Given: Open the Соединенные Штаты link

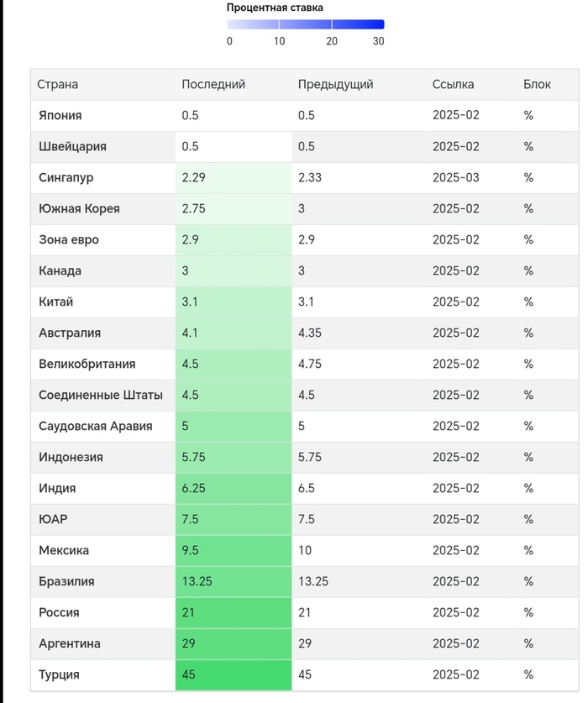Looking at the screenshot, I should pyautogui.click(x=101, y=395).
